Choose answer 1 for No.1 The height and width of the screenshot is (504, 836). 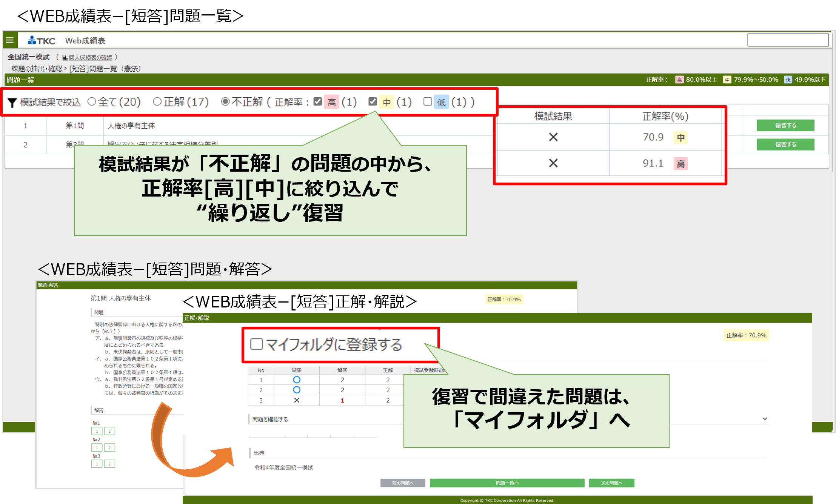pyautogui.click(x=97, y=431)
